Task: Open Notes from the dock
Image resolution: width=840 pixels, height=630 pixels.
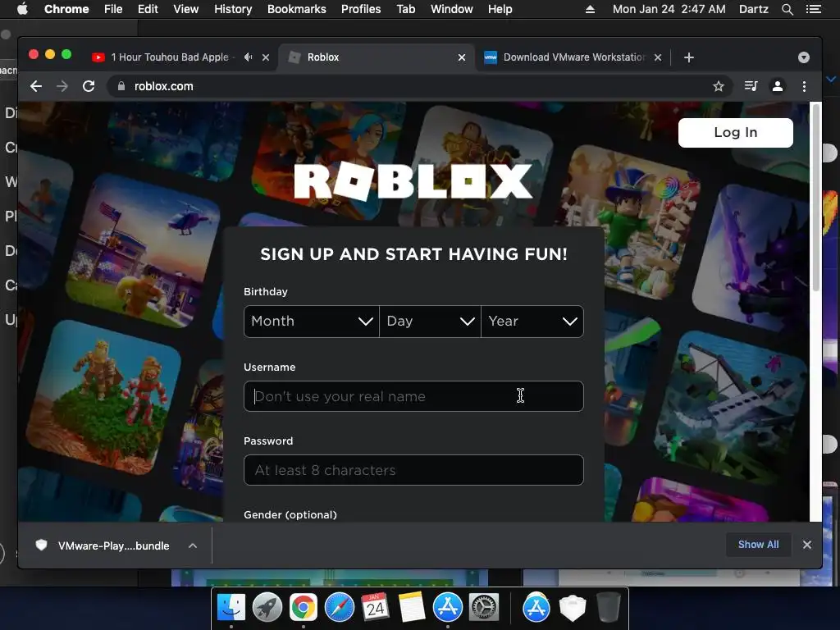Action: (412, 608)
